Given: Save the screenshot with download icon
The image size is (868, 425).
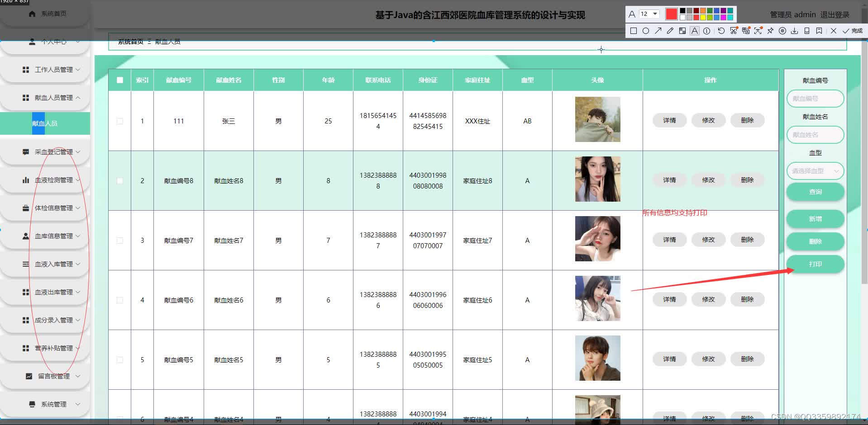Looking at the screenshot, I should coord(794,31).
